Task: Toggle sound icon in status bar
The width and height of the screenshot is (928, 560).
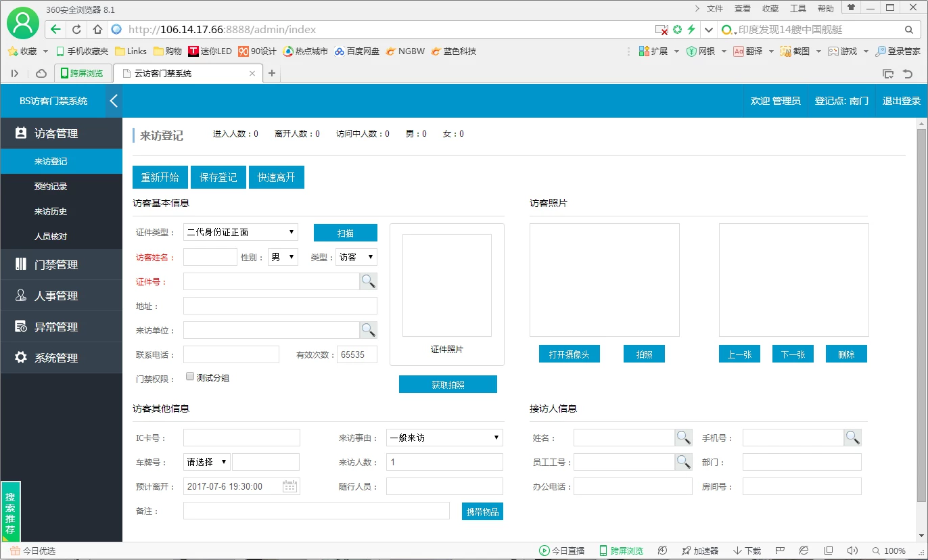Action: tap(852, 551)
